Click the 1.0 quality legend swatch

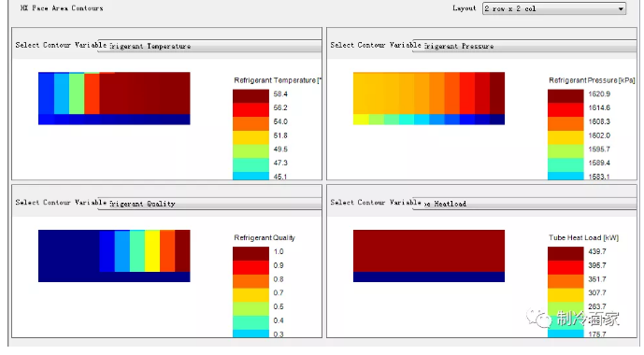[x=250, y=253]
